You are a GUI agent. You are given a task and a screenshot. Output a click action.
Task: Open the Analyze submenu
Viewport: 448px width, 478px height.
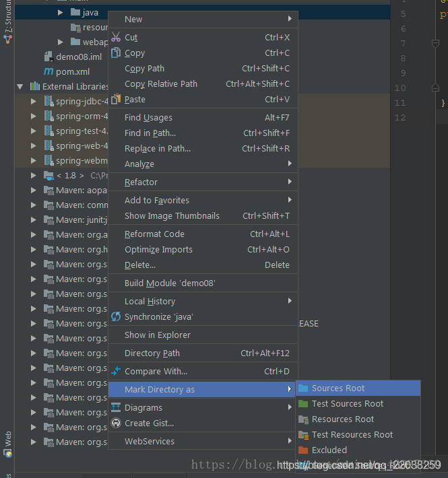(x=203, y=164)
